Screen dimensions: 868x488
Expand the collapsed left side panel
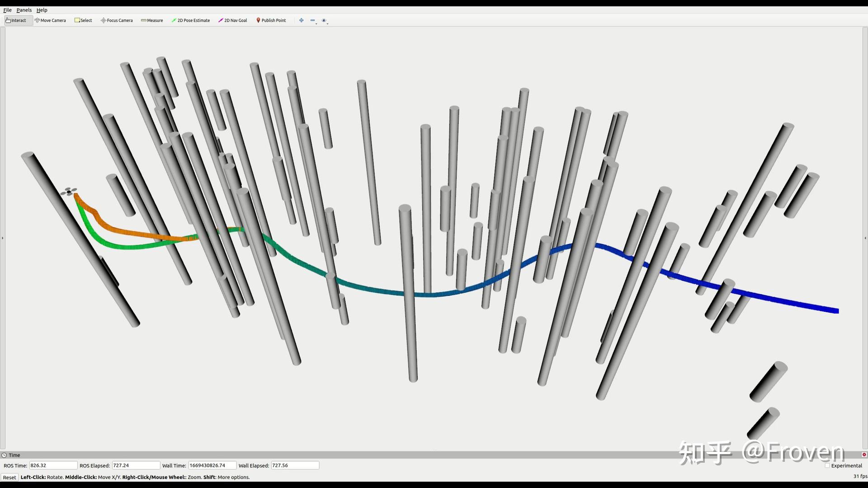[x=2, y=238]
